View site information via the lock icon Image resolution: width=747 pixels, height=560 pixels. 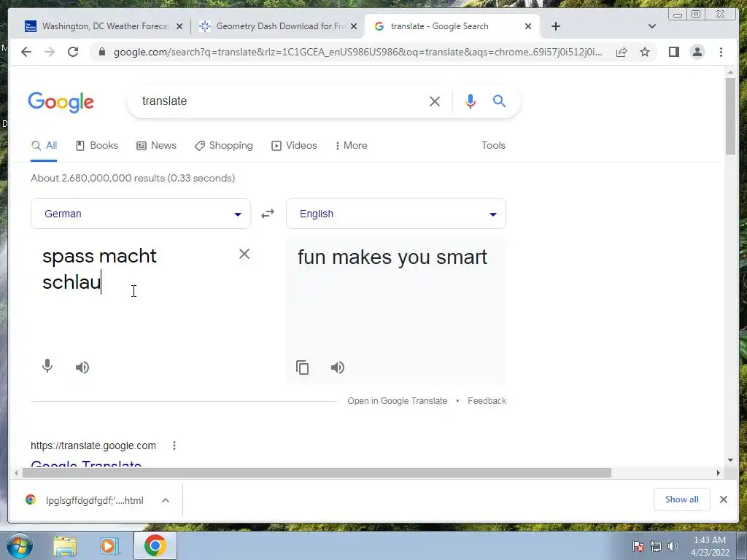(x=101, y=52)
